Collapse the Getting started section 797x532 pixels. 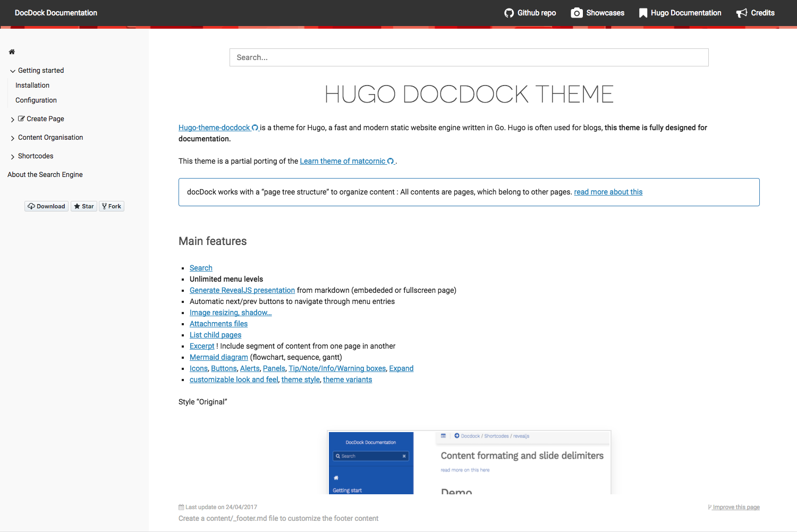point(13,71)
